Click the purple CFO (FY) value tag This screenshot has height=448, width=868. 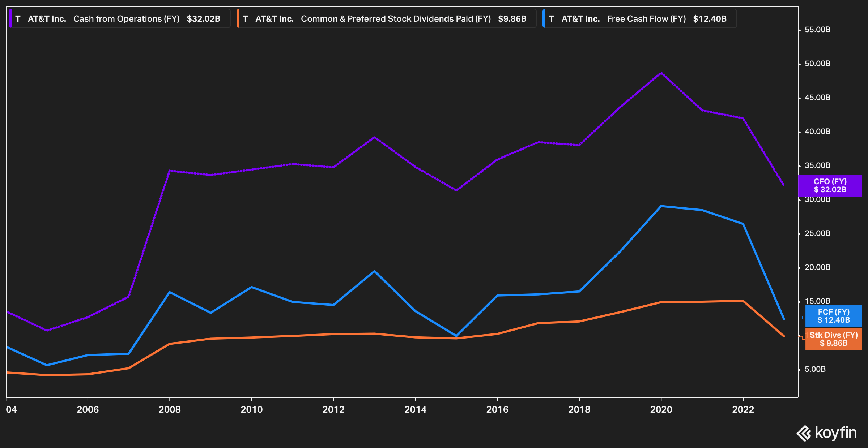[830, 186]
